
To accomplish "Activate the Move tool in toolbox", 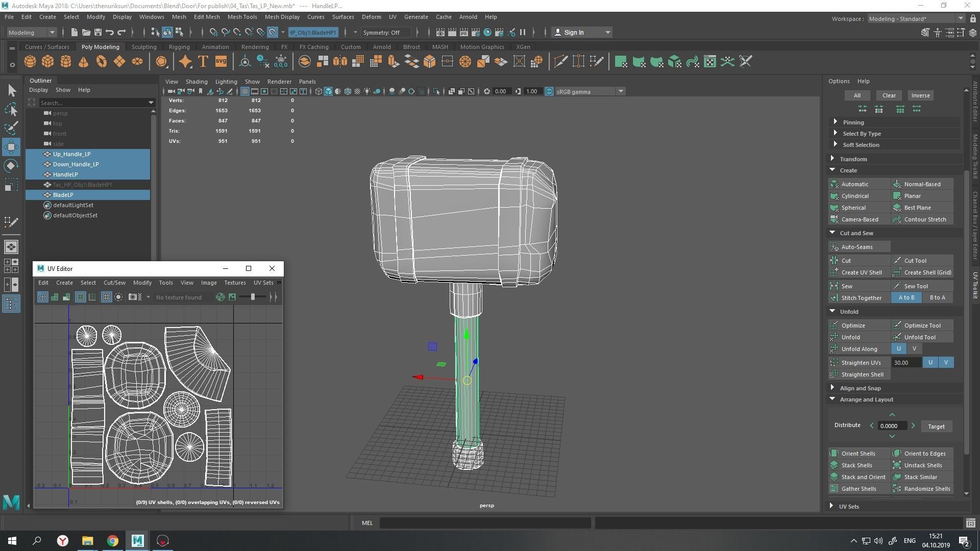I will [x=11, y=147].
